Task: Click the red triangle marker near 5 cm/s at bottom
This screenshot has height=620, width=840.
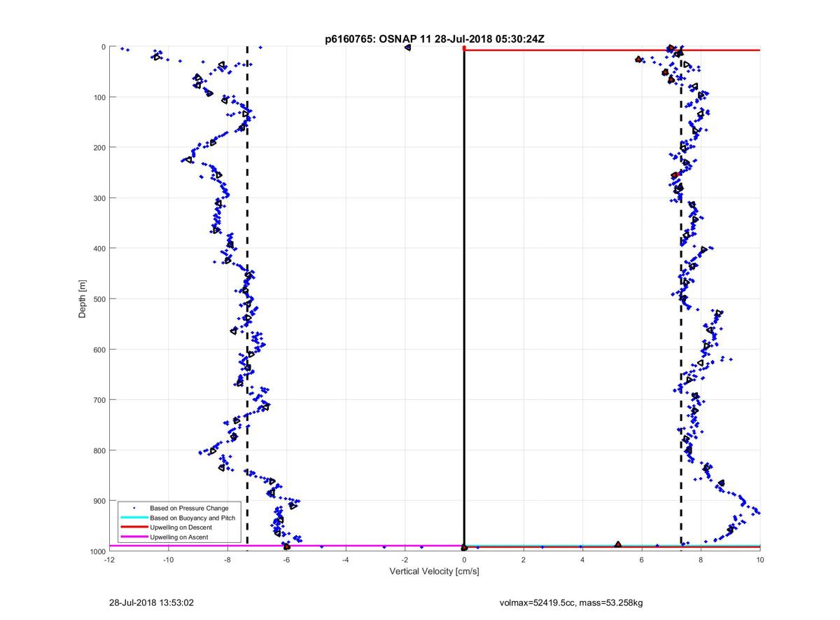Action: [x=618, y=544]
